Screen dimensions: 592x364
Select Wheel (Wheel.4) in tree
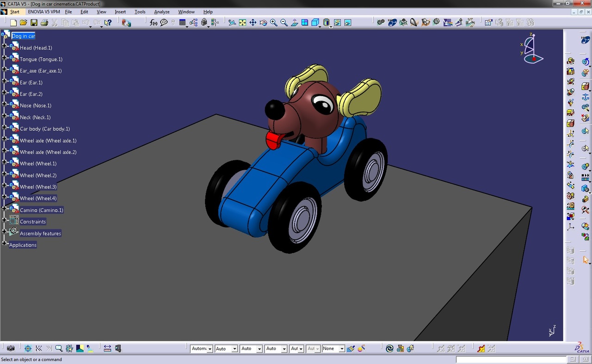tap(38, 198)
